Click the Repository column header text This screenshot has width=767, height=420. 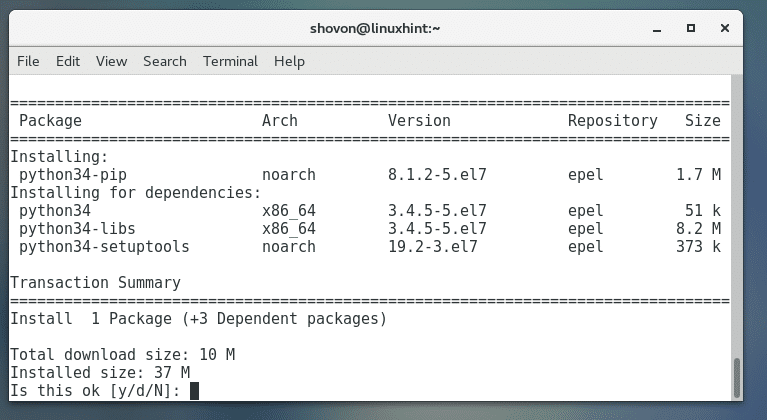612,121
